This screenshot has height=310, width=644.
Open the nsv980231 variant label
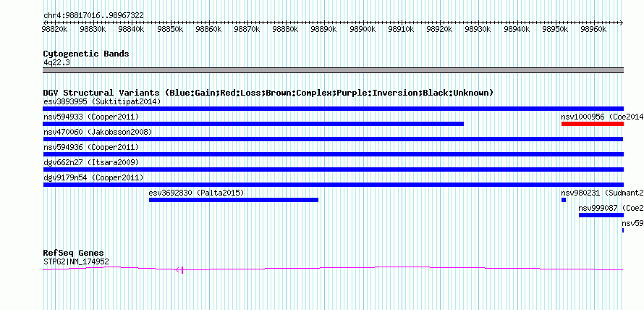602,193
